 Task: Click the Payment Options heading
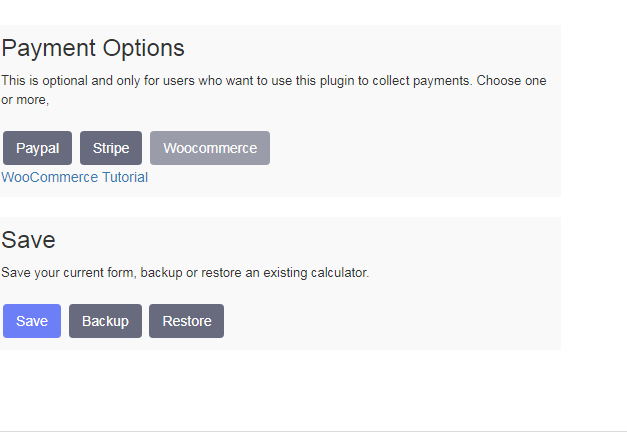click(x=93, y=48)
